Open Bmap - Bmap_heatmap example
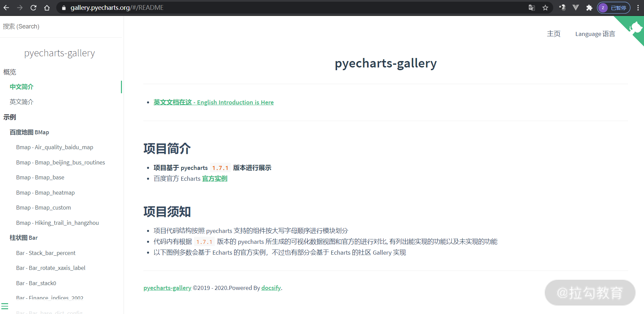 45,193
